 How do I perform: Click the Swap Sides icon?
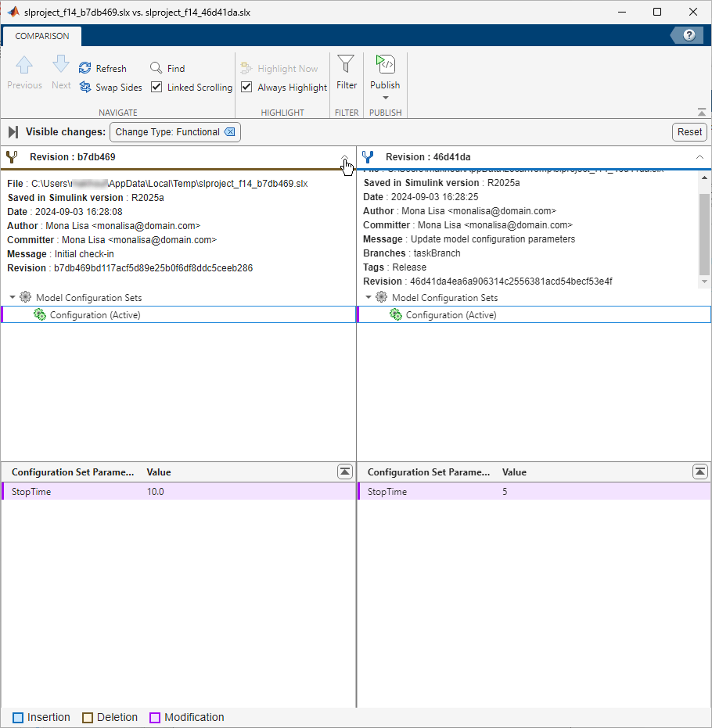click(x=85, y=87)
